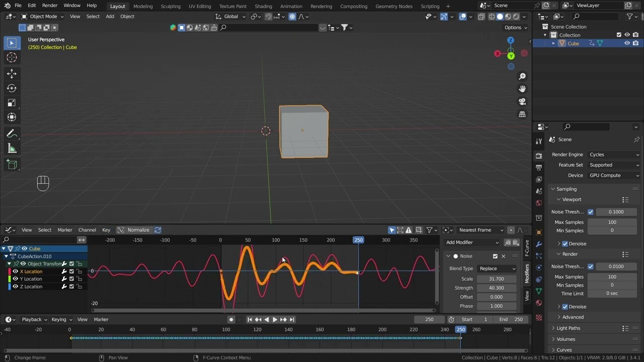644x362 pixels.
Task: Expand the Light Paths panel
Action: click(x=569, y=328)
